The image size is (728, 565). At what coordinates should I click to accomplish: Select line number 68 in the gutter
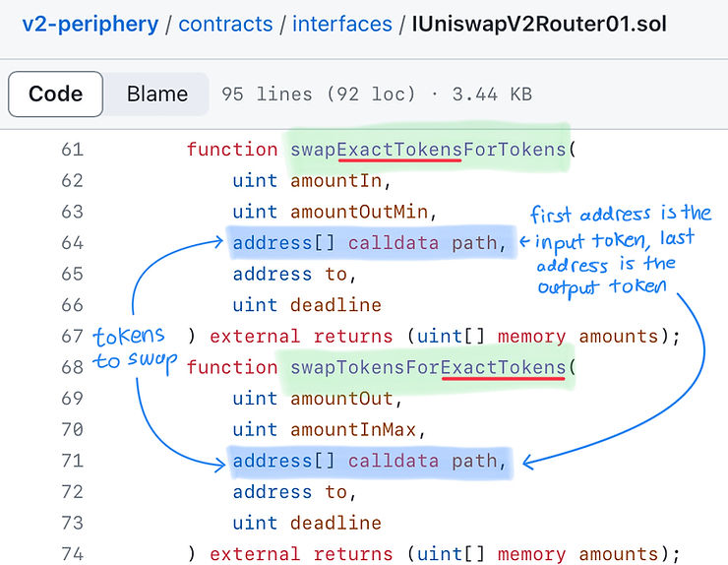click(72, 368)
